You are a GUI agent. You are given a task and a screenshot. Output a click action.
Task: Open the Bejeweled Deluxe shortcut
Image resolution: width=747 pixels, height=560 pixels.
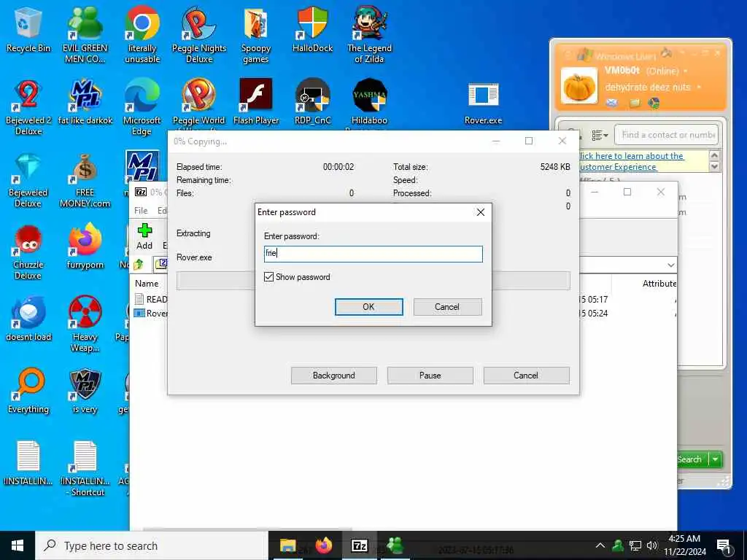point(28,180)
